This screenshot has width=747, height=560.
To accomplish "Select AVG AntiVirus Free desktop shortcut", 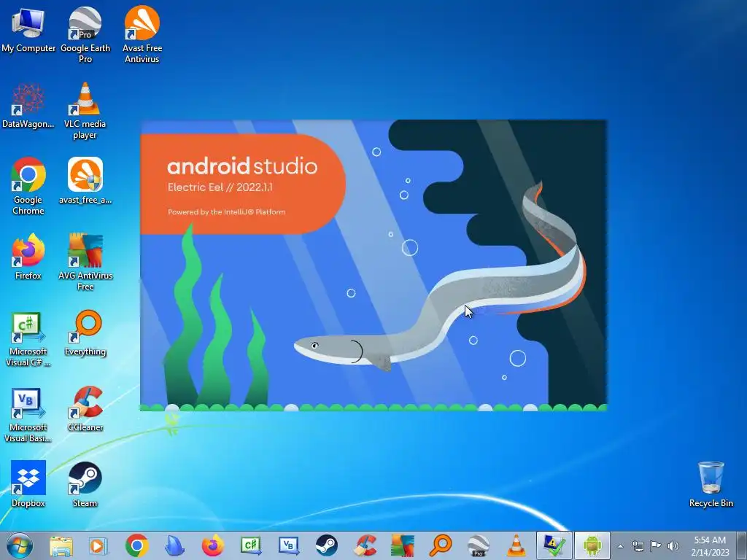I will (85, 262).
